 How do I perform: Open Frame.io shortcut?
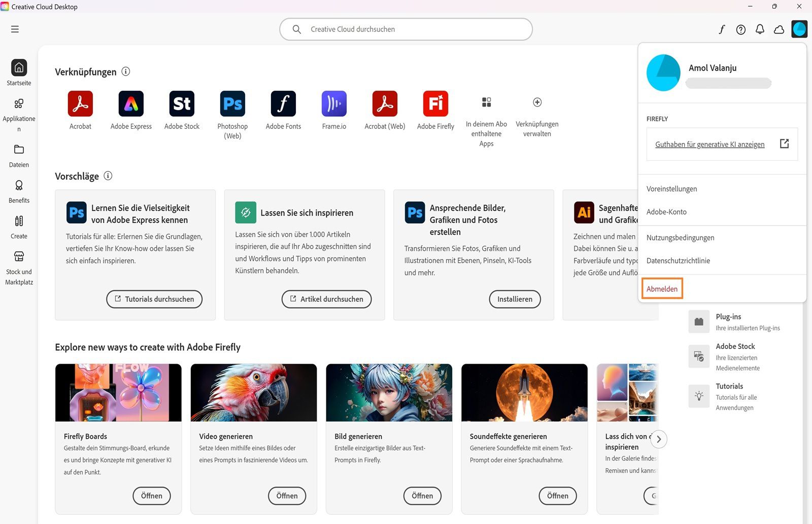pos(334,103)
